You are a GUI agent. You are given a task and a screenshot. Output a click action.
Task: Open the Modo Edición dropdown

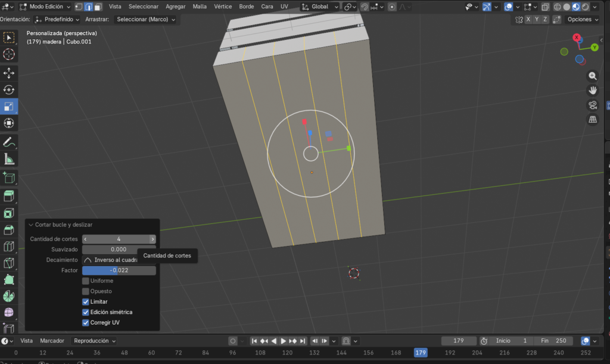[45, 7]
